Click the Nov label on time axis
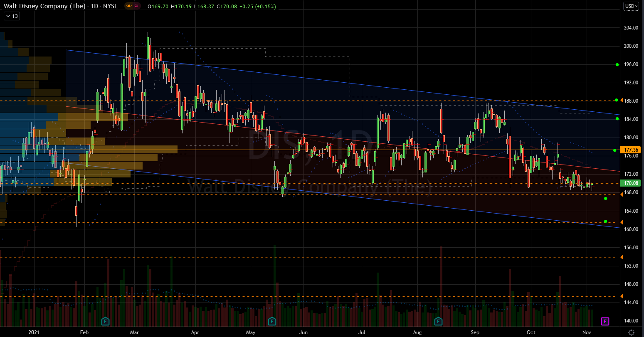The image size is (644, 337). [x=587, y=332]
